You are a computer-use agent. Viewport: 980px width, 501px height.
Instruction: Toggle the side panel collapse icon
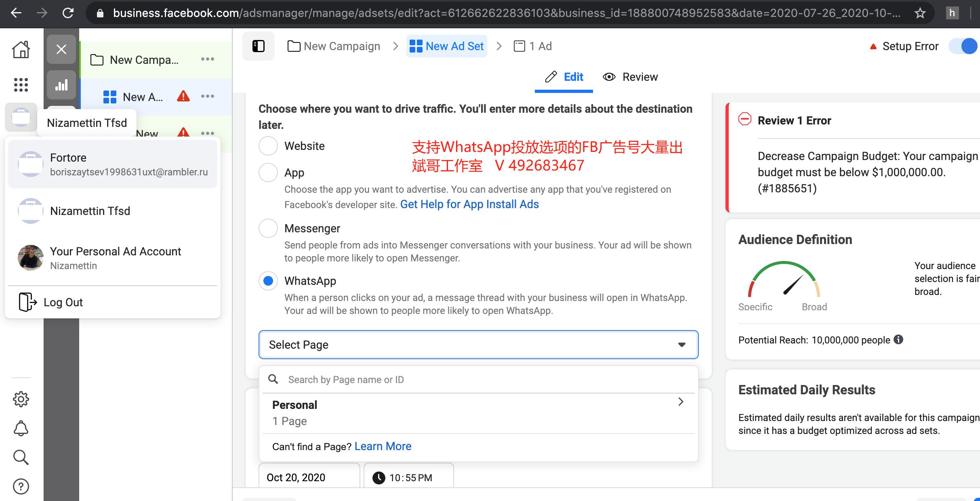pos(259,46)
